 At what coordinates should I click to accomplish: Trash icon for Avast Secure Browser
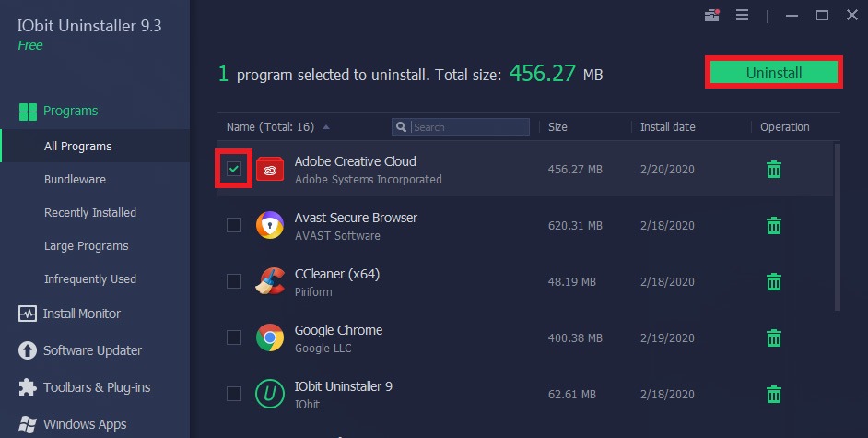point(774,225)
